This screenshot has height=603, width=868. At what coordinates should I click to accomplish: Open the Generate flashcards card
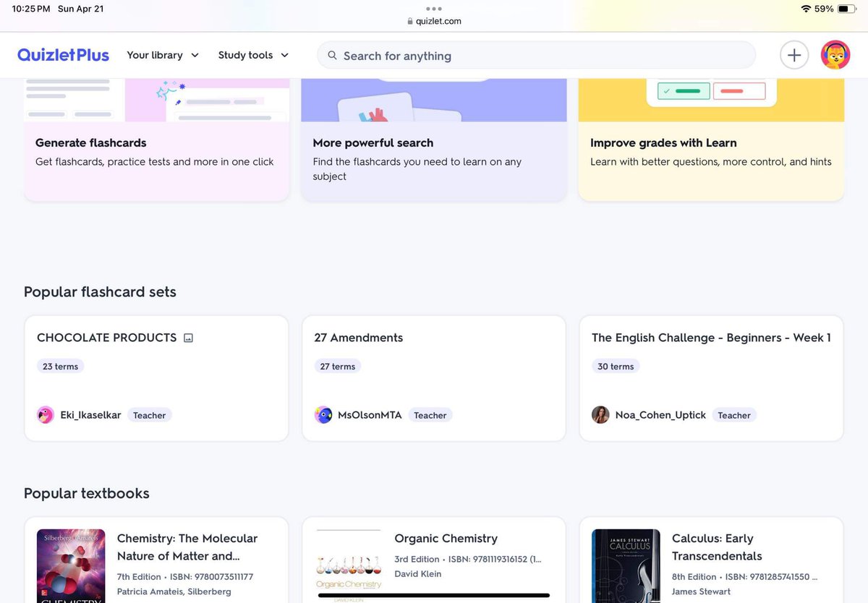(156, 140)
